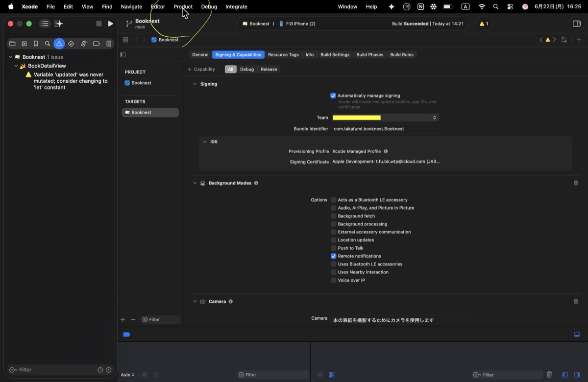Open the Auto variables view dropdown
This screenshot has height=382, width=588.
(127, 375)
